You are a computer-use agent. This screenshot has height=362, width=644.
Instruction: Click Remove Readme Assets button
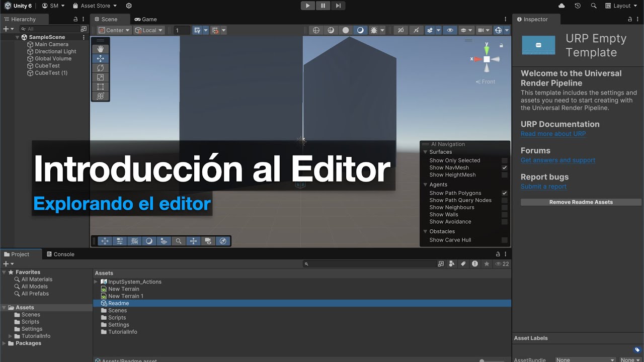581,202
